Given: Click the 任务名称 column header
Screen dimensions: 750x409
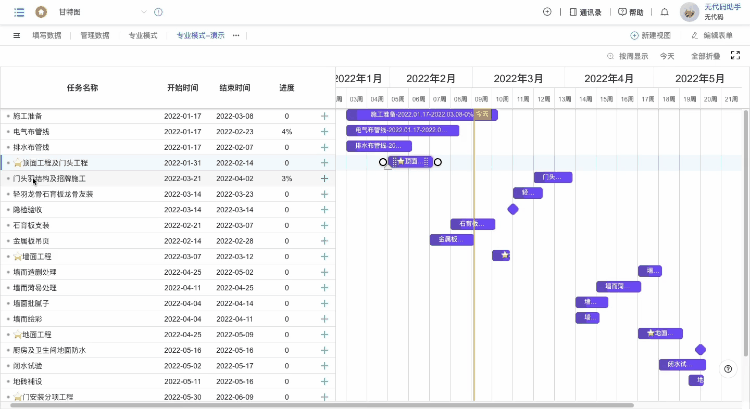Looking at the screenshot, I should (x=82, y=88).
